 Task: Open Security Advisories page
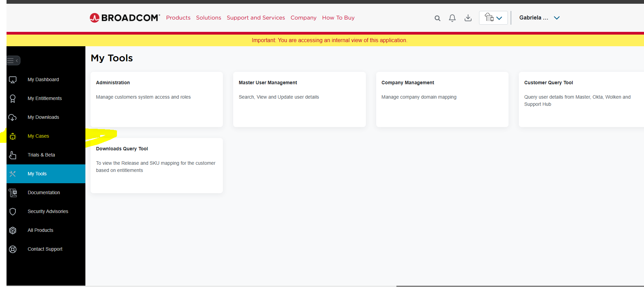[x=46, y=212]
